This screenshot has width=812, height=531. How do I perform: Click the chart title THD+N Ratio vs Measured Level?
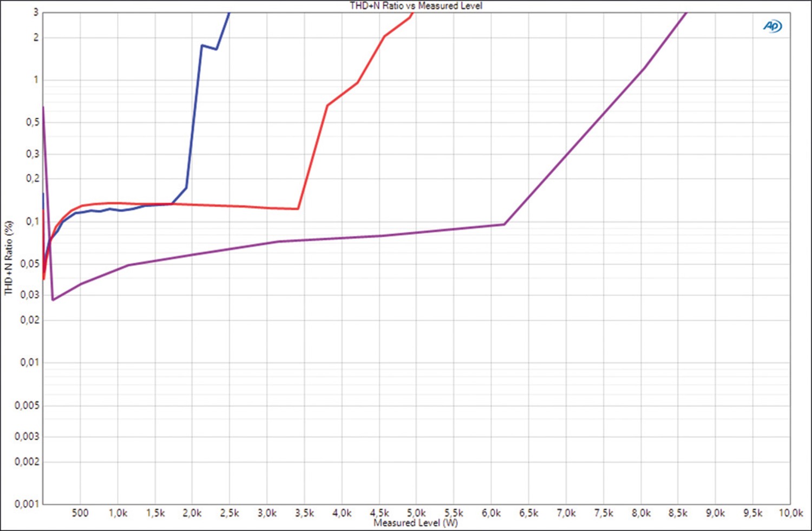point(416,5)
